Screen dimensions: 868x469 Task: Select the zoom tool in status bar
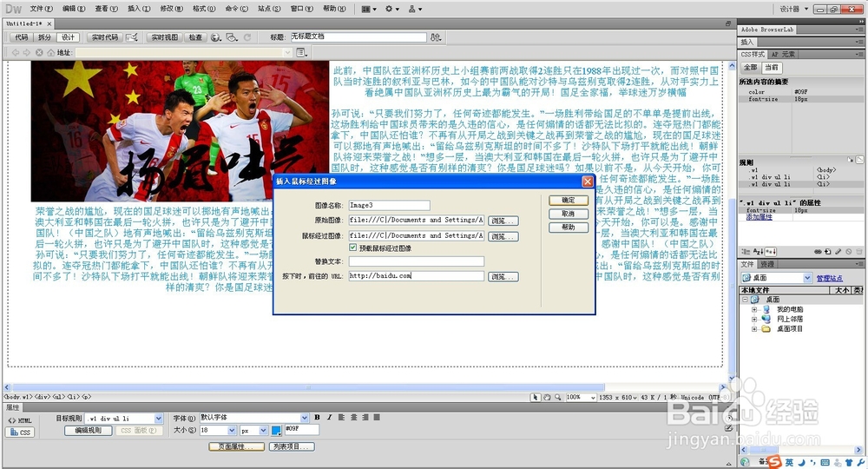pyautogui.click(x=558, y=397)
